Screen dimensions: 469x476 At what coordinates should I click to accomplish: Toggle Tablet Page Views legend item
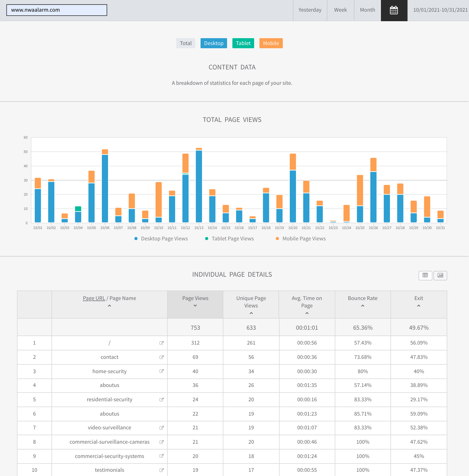click(229, 239)
